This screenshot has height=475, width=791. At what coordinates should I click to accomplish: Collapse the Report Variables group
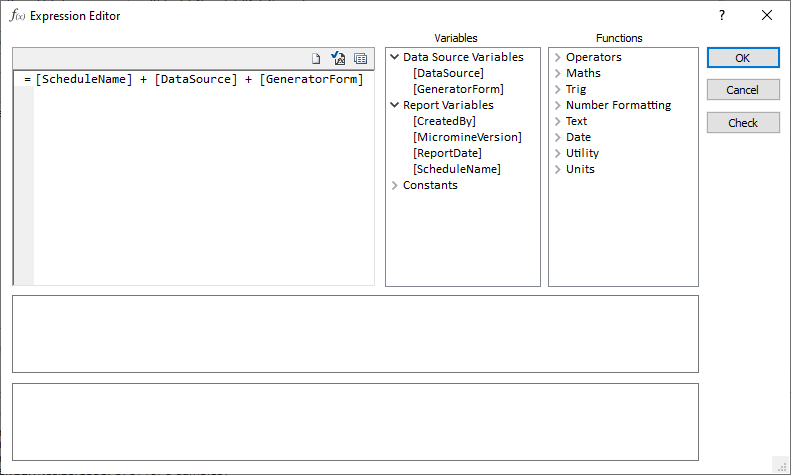pos(394,105)
